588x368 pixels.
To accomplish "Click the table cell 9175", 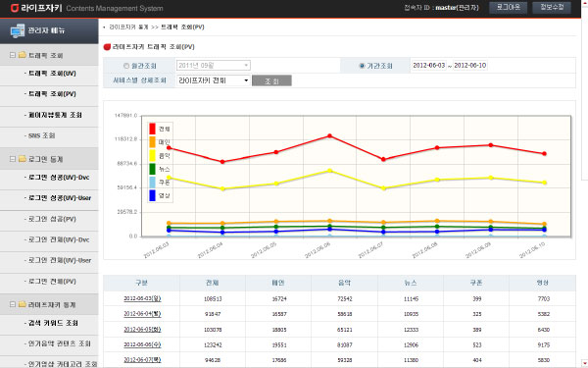I will click(543, 345).
